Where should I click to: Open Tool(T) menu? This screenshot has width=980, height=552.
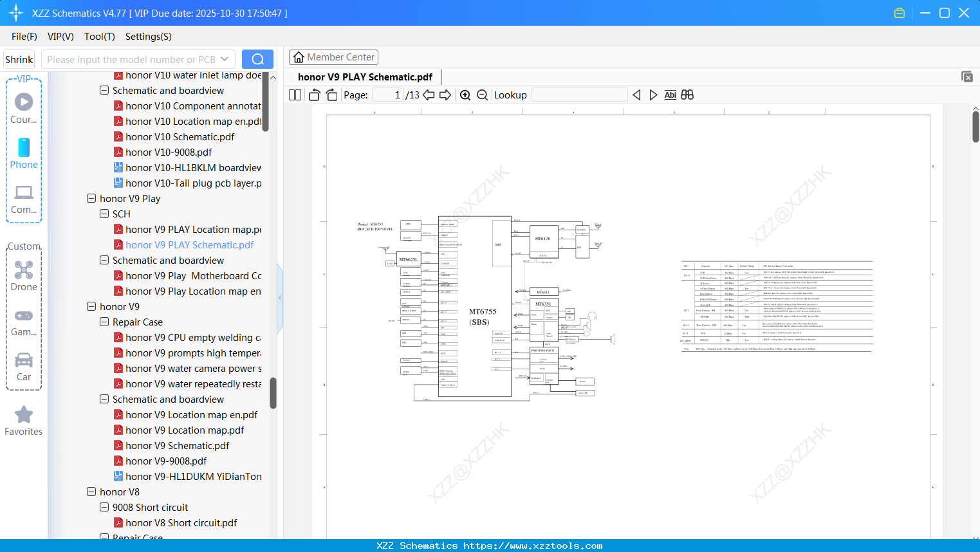(x=100, y=37)
